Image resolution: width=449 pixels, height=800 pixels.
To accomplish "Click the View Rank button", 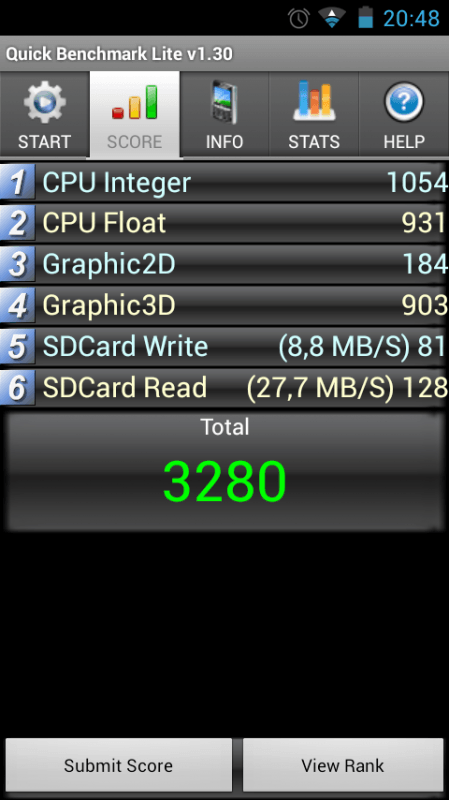I will click(x=343, y=765).
